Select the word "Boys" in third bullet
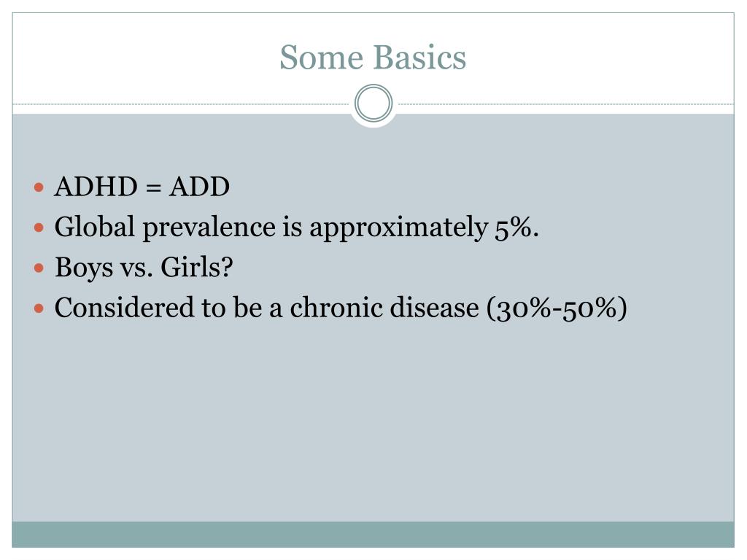747x560 pixels. [x=84, y=268]
